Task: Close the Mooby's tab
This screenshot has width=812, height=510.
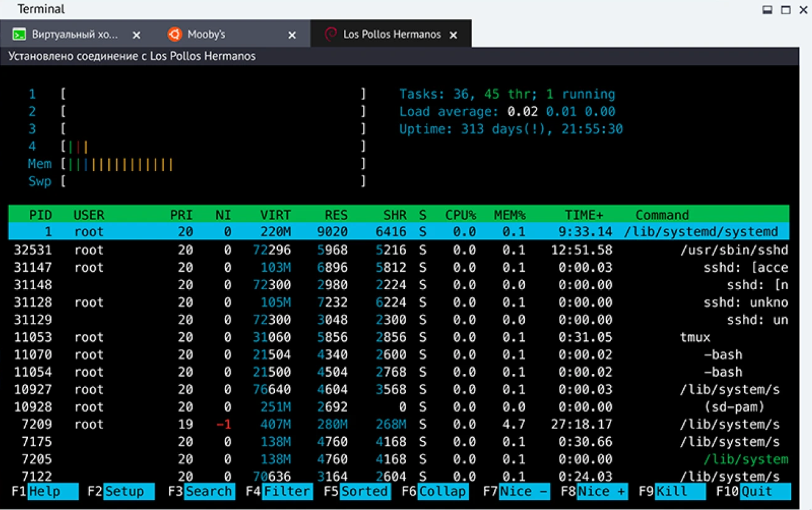Action: pos(292,35)
